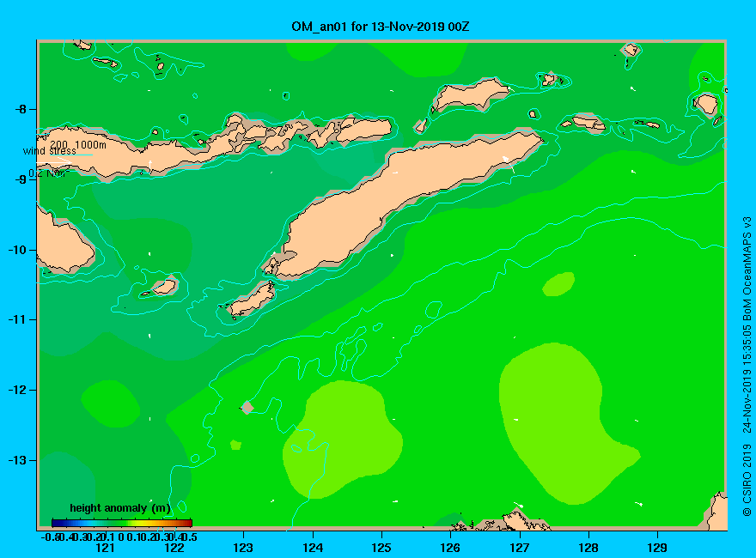Viewport: 756px width, 558px height.
Task: Click the height anomaly color bar
Action: [122, 523]
